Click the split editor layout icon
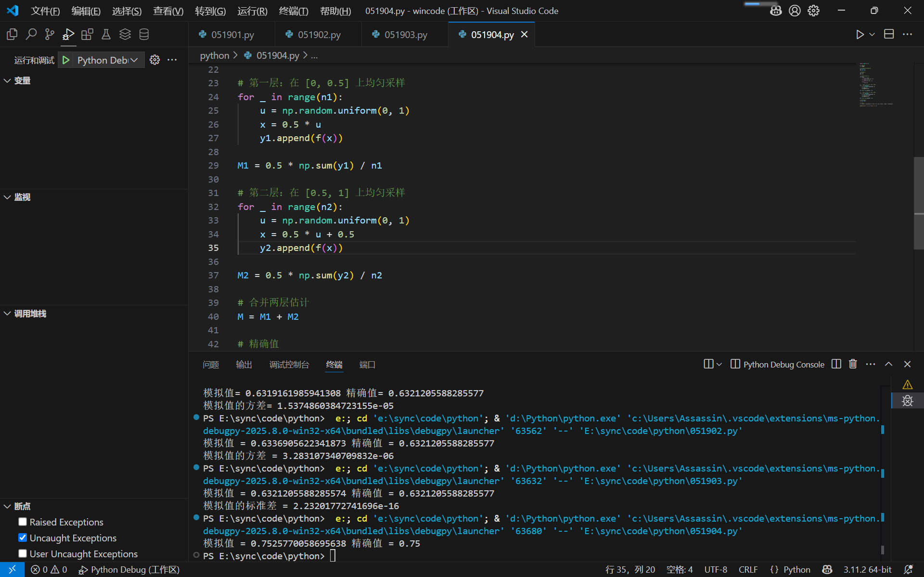This screenshot has height=577, width=924. tap(889, 34)
